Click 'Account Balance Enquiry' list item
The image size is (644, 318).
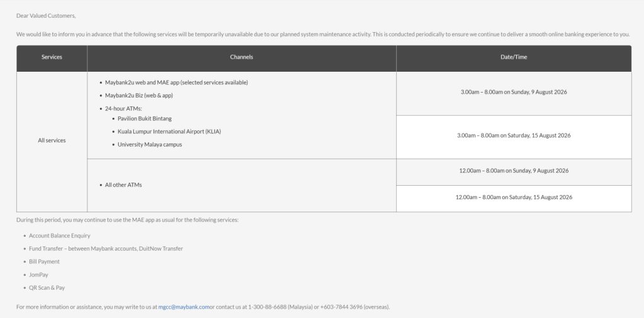tap(60, 236)
